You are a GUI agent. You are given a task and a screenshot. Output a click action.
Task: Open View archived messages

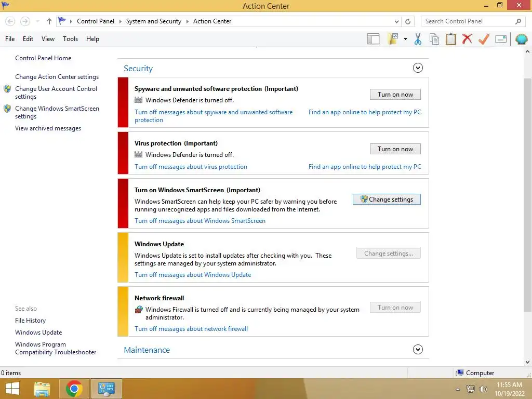(48, 128)
